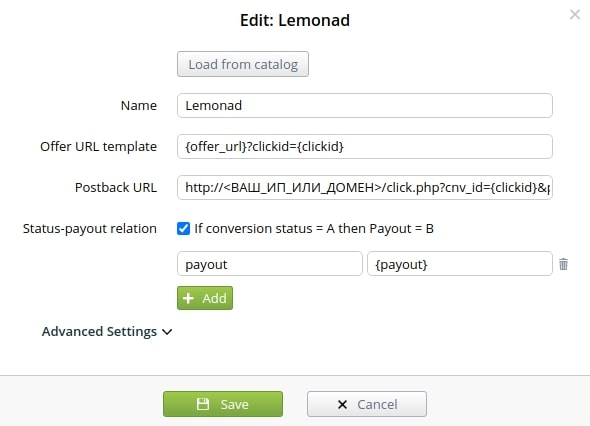Viewport: 590px width, 426px height.
Task: Select the '{payout}' value input field
Action: tap(460, 264)
